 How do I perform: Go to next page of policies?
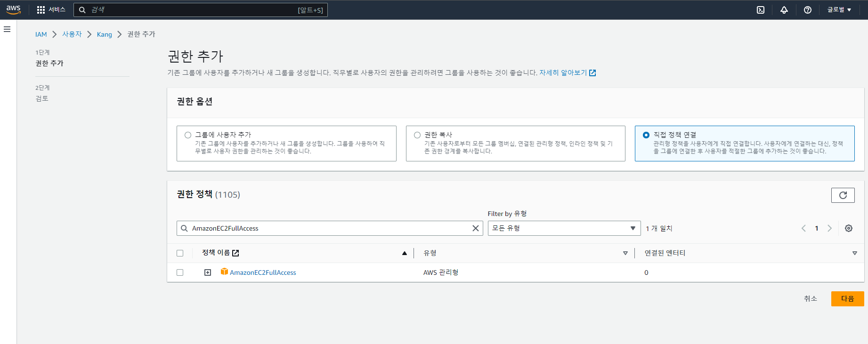830,228
